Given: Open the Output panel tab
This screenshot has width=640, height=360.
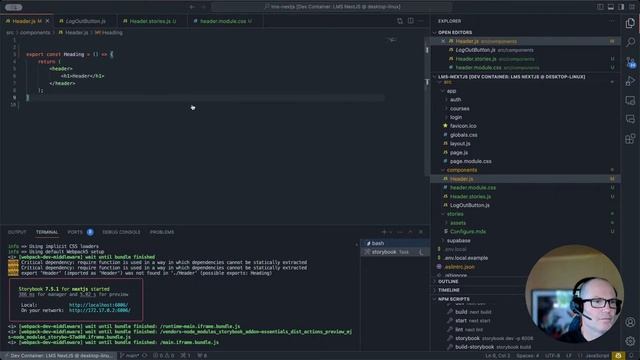Looking at the screenshot, I should 17,232.
